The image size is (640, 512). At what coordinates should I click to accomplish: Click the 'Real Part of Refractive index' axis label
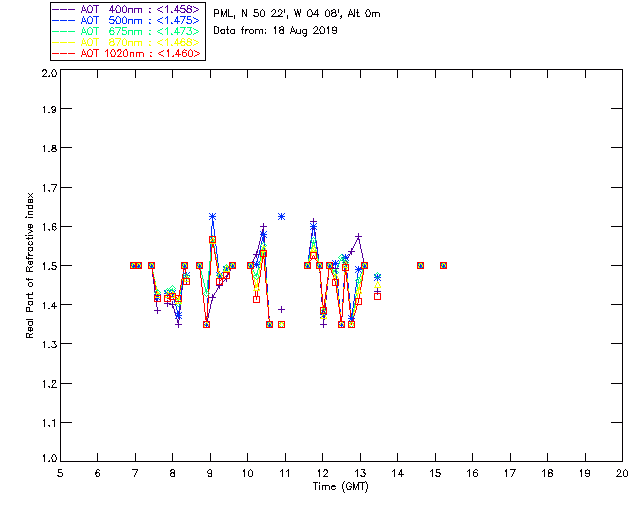[30, 265]
